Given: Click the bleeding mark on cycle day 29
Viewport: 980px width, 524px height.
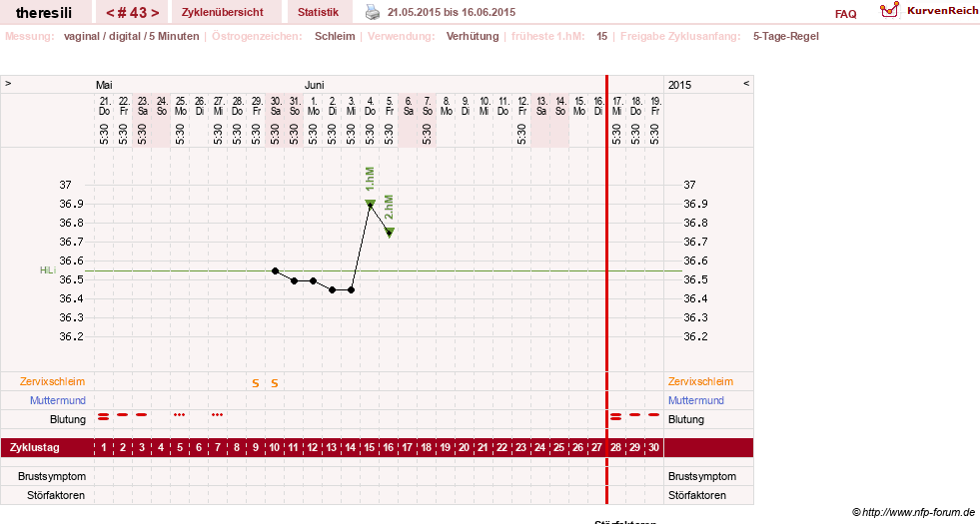Looking at the screenshot, I should click(635, 414).
